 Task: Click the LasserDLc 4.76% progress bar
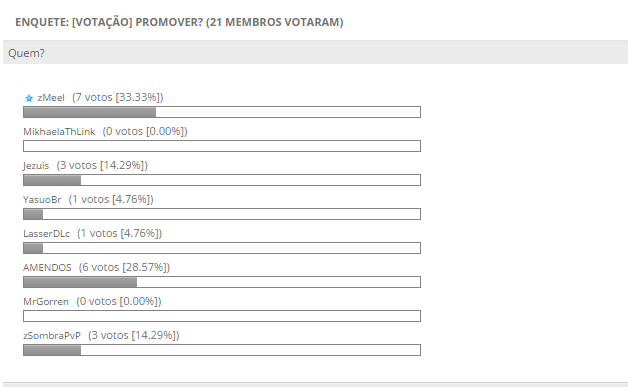pos(222,248)
